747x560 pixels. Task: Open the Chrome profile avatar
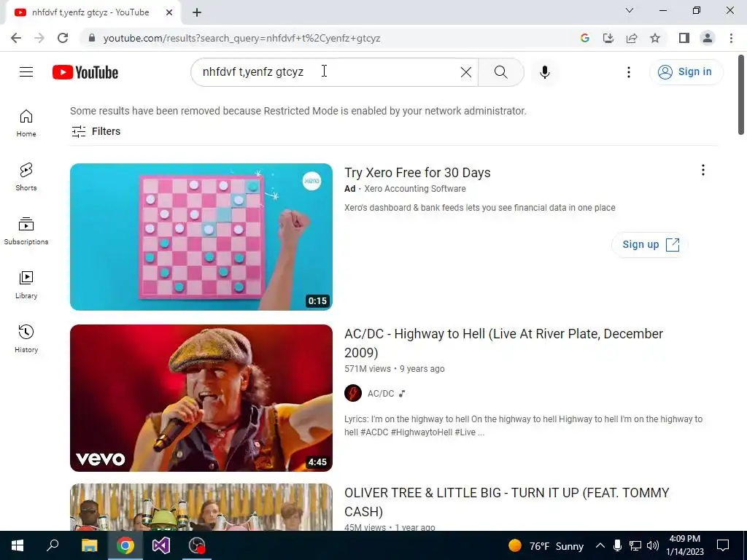pyautogui.click(x=708, y=38)
